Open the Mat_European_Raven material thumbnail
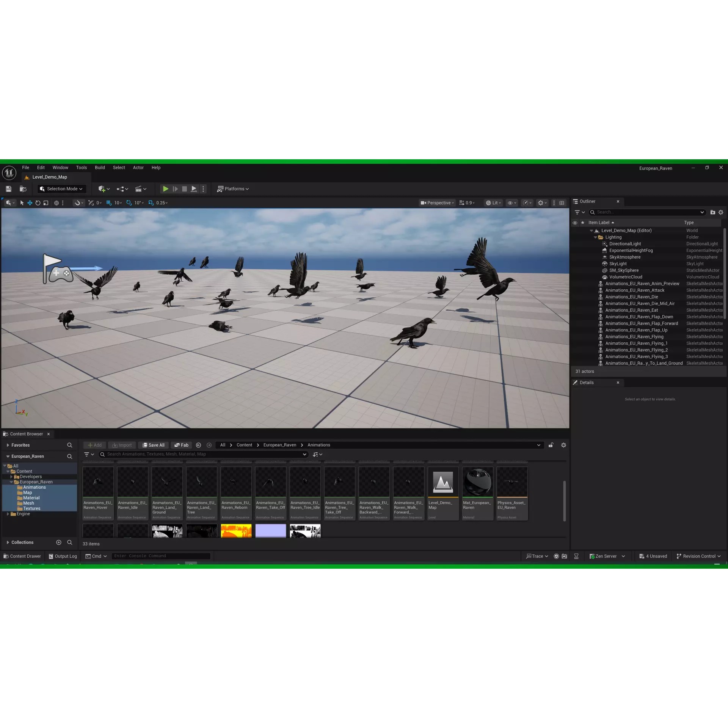This screenshot has width=728, height=728. (x=477, y=482)
